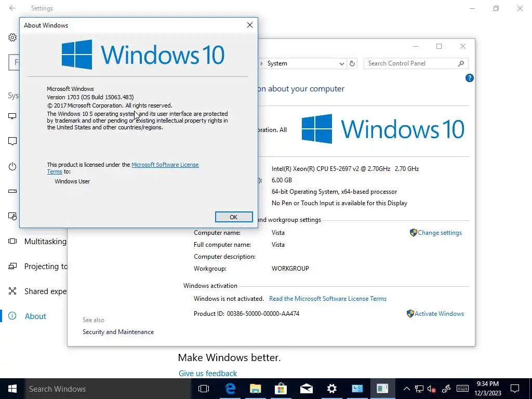532x399 pixels.
Task: Open Projecting to this PC settings
Action: click(46, 267)
